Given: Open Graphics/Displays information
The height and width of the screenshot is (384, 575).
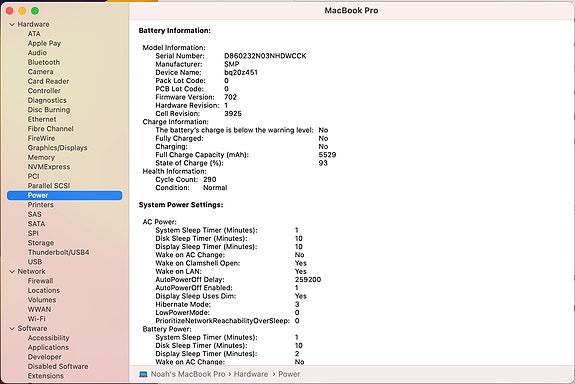Looking at the screenshot, I should pyautogui.click(x=57, y=148).
